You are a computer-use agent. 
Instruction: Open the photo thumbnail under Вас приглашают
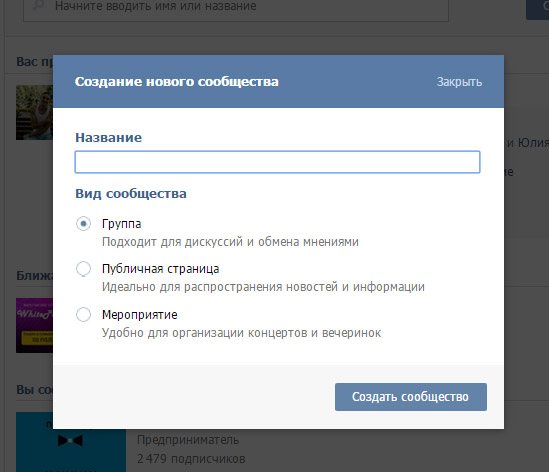pos(34,112)
